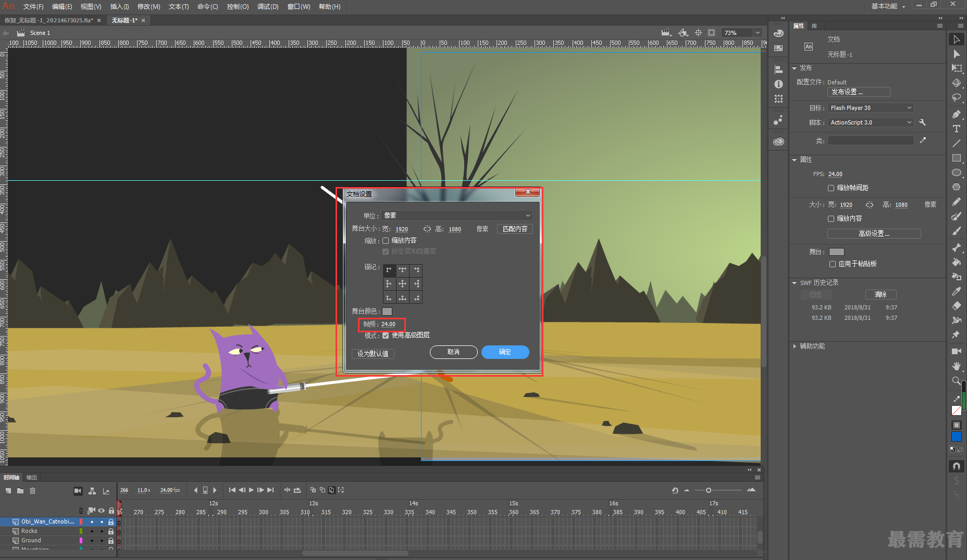Select the Eyedropper tool

pos(957,291)
